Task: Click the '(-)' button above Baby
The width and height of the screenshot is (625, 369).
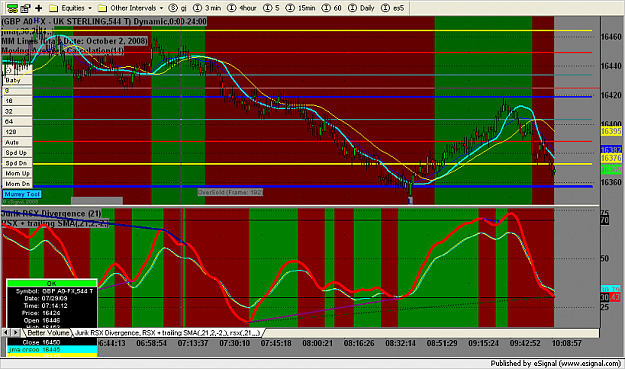Action: [x=18, y=70]
